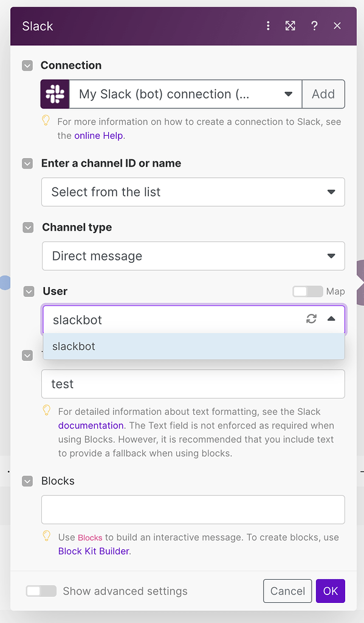Image resolution: width=364 pixels, height=623 pixels.
Task: Refresh the User suggestions list
Action: tap(311, 318)
